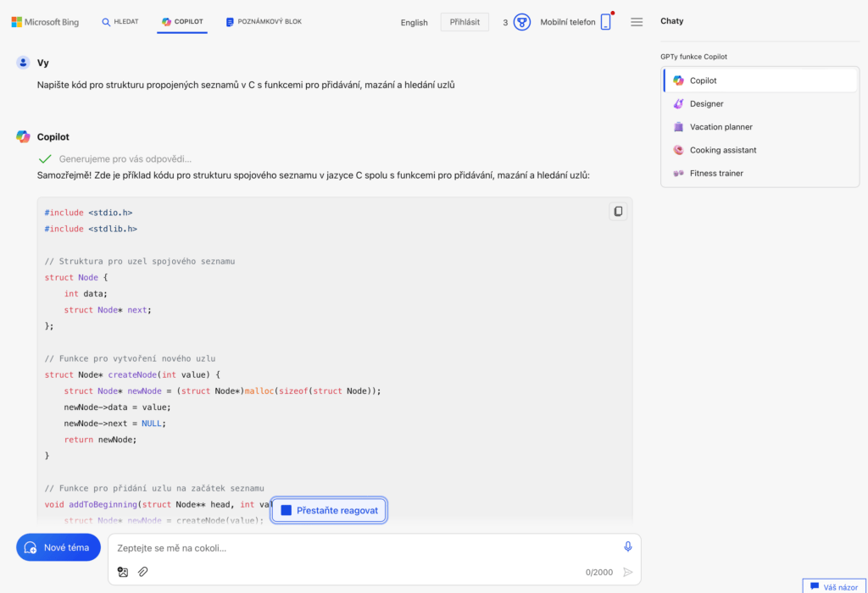Attach a file with the paperclip icon
Image resolution: width=868 pixels, height=593 pixels.
143,572
